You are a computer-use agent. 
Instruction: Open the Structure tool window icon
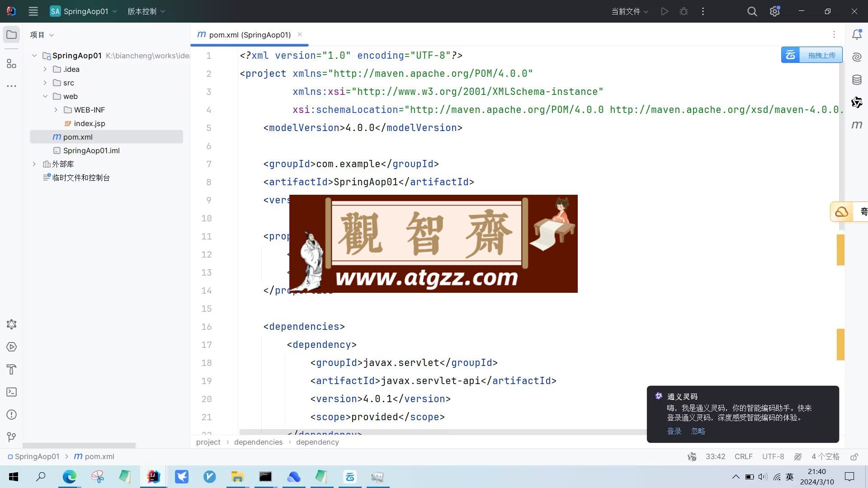pos(11,64)
